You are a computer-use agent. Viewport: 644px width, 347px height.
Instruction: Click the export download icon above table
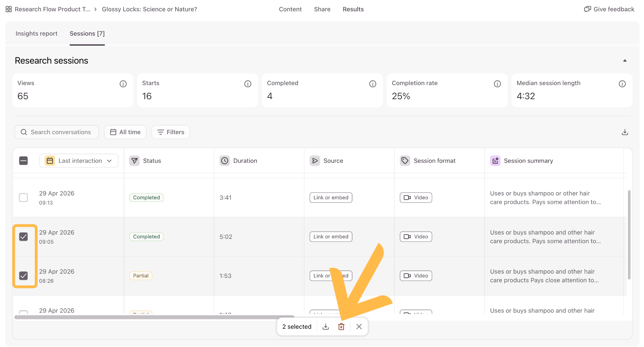(625, 132)
